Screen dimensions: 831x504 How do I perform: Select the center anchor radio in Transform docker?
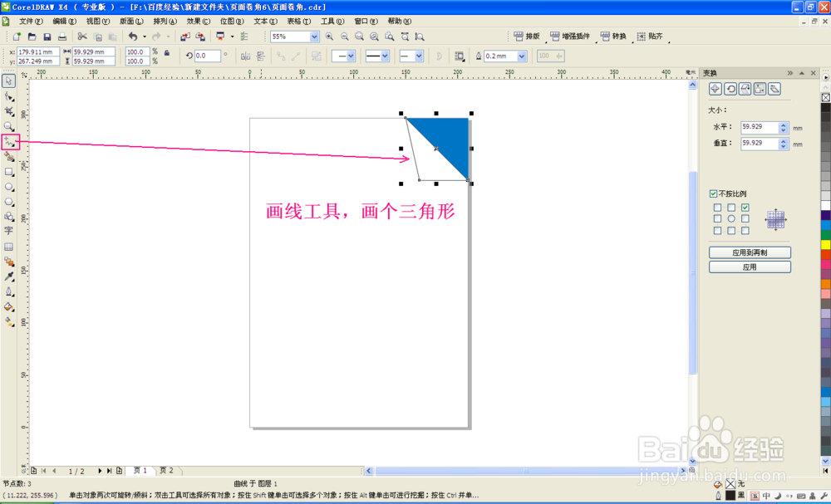click(x=730, y=218)
